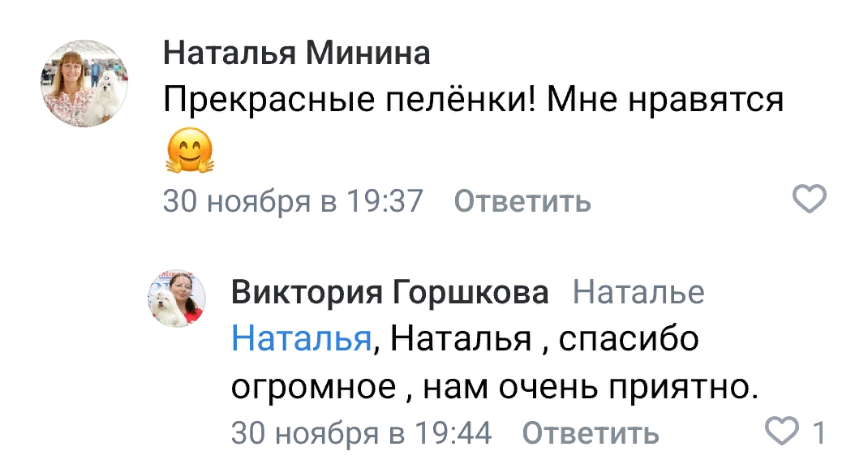Like Наталья Минина's comment with the heart
This screenshot has width=868, height=464.
pos(808,198)
